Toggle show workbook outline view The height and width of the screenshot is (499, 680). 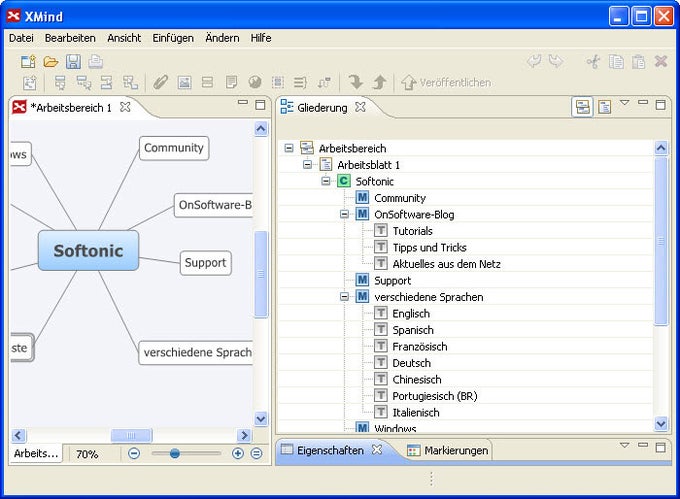(x=582, y=107)
